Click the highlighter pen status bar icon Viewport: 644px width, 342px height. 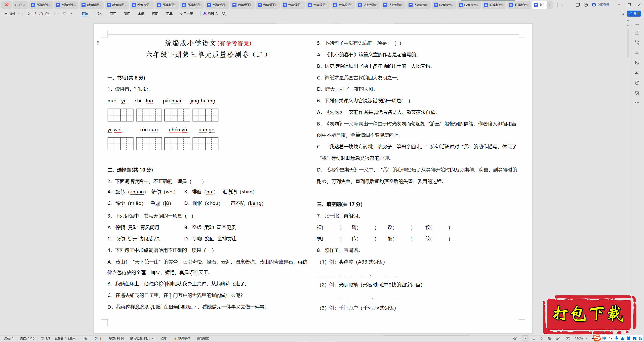[x=558, y=338]
